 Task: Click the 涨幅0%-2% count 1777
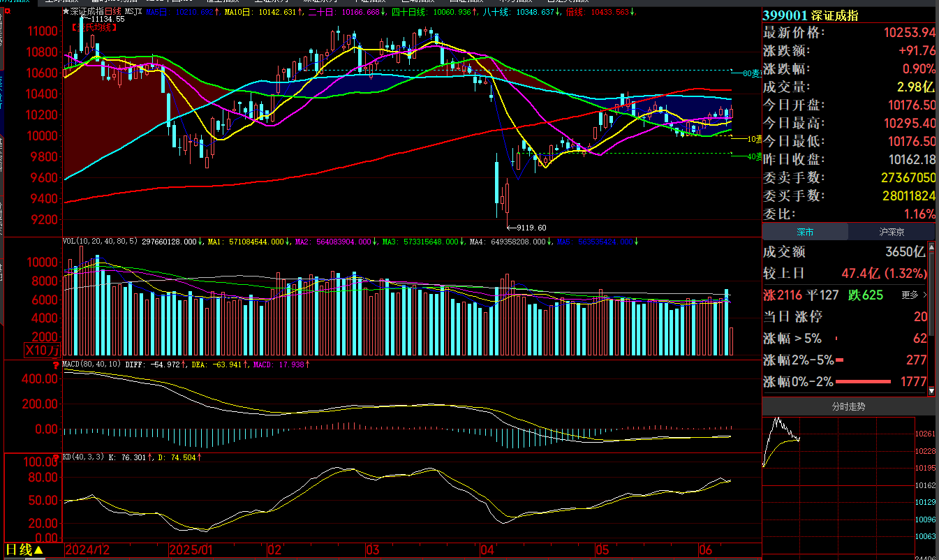tap(913, 382)
